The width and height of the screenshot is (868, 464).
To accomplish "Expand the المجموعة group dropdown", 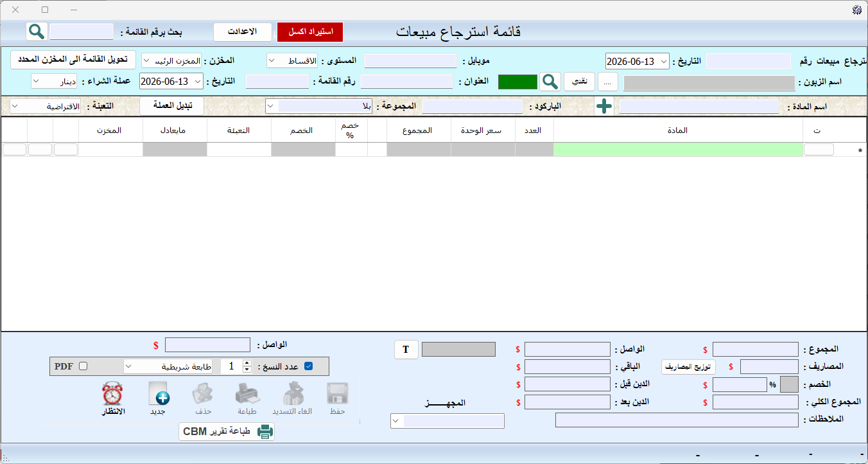I will click(x=271, y=107).
